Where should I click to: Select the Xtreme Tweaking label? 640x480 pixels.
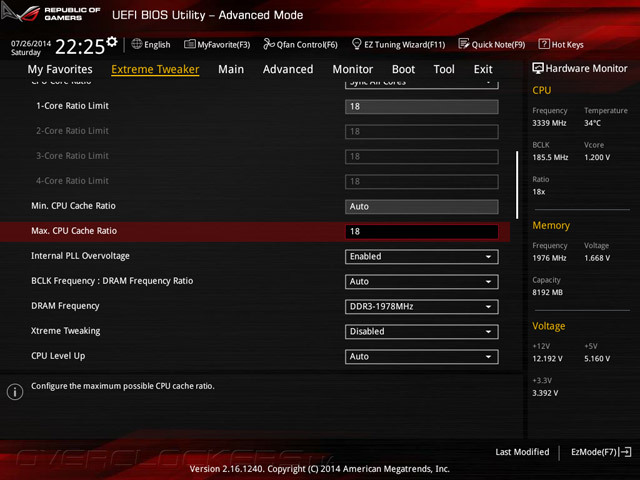click(66, 331)
